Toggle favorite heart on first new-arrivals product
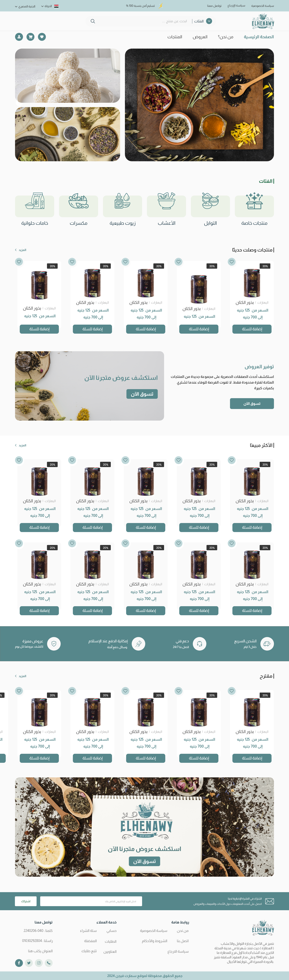Screen dimensions: 289x980 (x=232, y=262)
